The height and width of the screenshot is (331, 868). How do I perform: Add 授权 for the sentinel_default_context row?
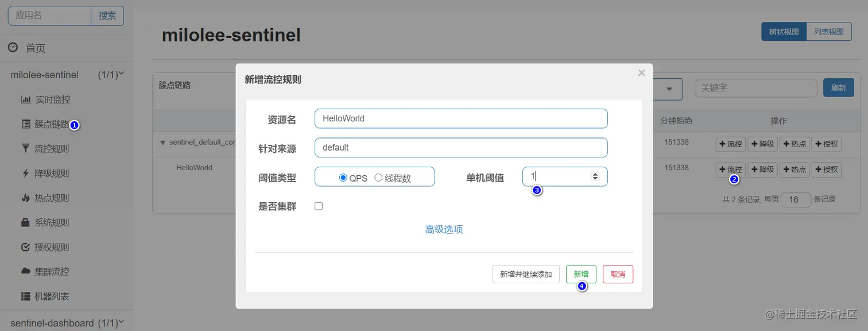tap(827, 144)
